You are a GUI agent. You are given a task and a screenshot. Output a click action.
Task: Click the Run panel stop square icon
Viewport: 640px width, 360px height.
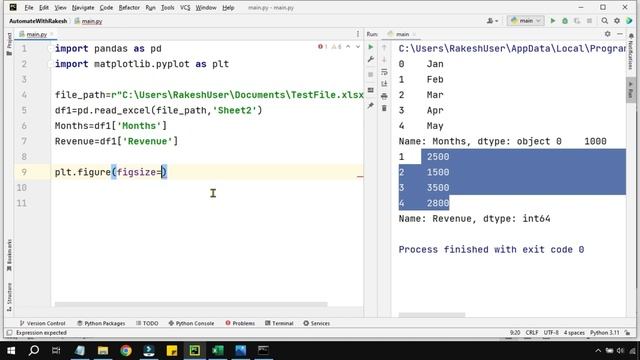371,75
